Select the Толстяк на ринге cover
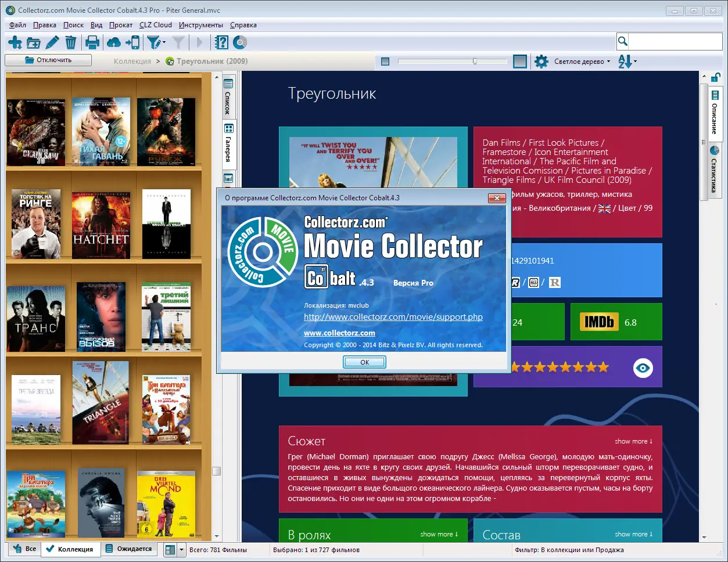Screen dimensions: 728x562 (36, 224)
